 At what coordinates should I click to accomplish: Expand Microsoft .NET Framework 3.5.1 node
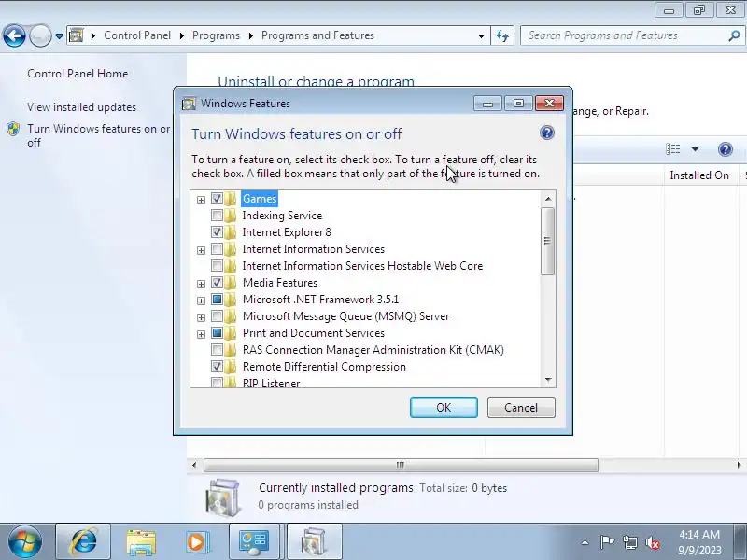(x=201, y=301)
